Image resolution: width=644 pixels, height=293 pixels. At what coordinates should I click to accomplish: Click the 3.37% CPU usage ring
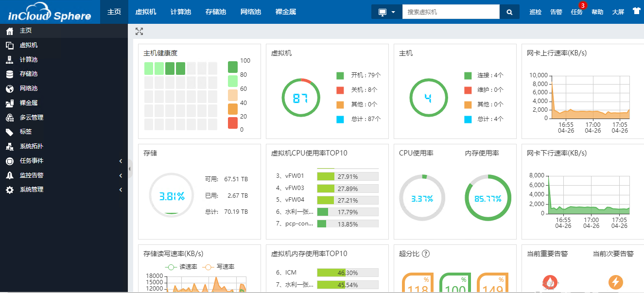[x=422, y=198]
